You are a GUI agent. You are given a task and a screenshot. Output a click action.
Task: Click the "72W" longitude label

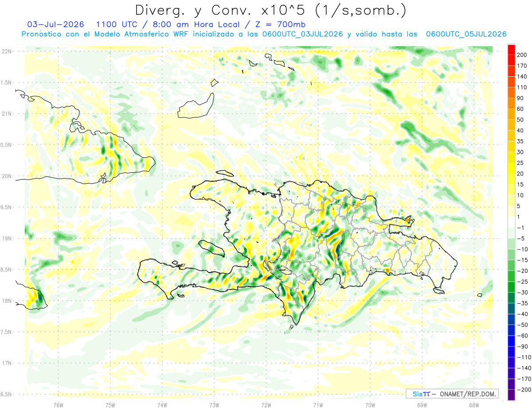tap(266, 405)
